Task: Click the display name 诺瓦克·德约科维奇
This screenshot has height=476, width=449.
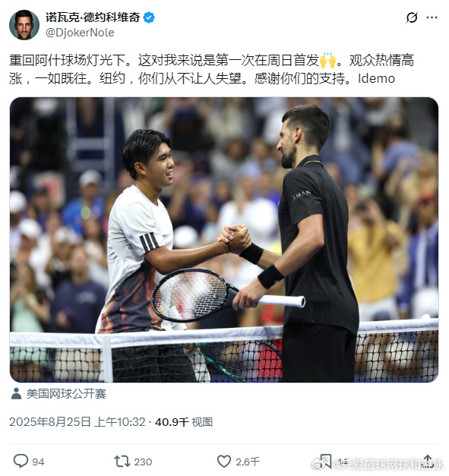Action: pyautogui.click(x=93, y=17)
